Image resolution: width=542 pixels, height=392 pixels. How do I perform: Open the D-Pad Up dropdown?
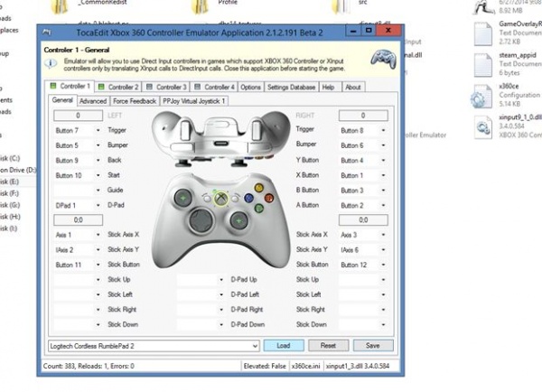(x=201, y=280)
